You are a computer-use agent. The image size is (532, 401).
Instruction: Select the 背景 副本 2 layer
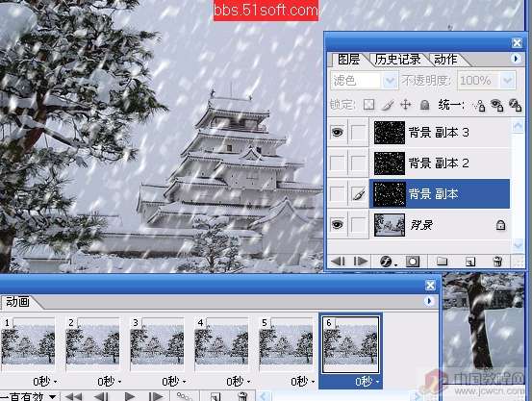coord(440,163)
